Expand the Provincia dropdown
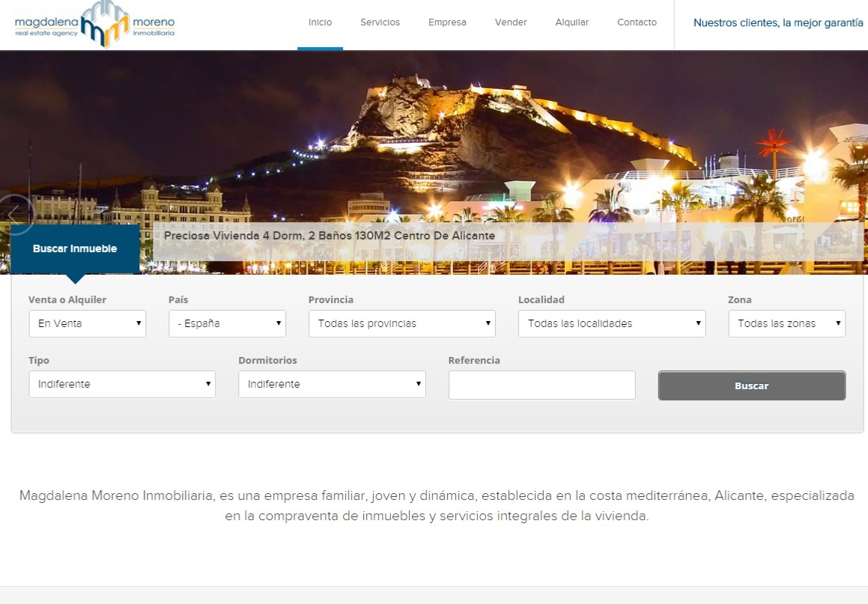 [402, 323]
